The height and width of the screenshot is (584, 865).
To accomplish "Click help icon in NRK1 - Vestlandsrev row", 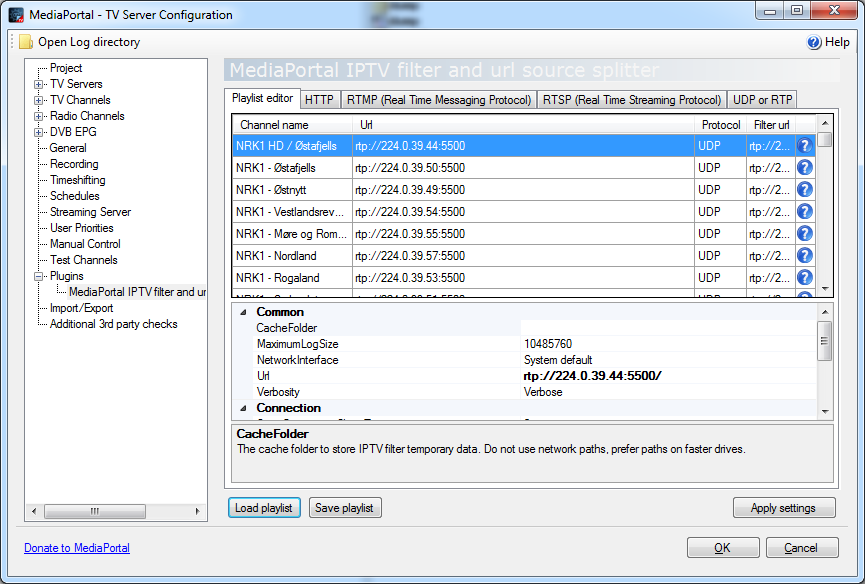I will pos(805,212).
